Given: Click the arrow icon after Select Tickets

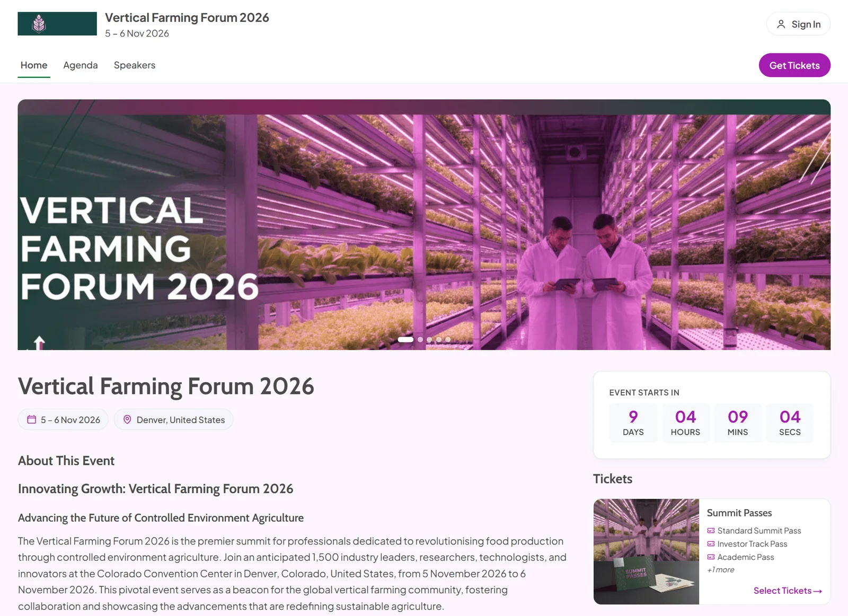Looking at the screenshot, I should (818, 591).
